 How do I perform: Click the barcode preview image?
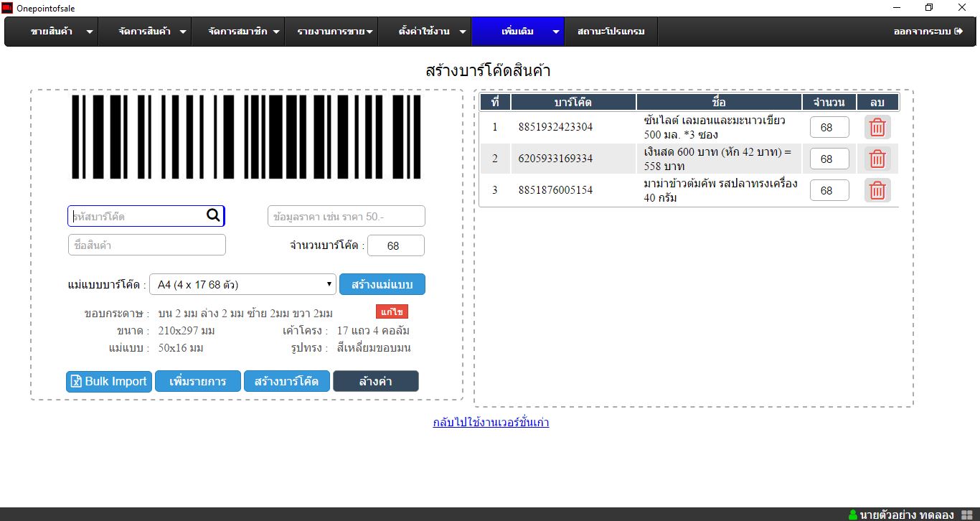pos(246,136)
